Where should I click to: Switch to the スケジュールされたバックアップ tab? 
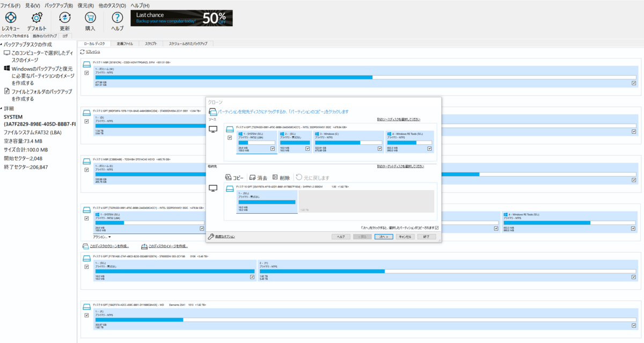click(x=188, y=43)
